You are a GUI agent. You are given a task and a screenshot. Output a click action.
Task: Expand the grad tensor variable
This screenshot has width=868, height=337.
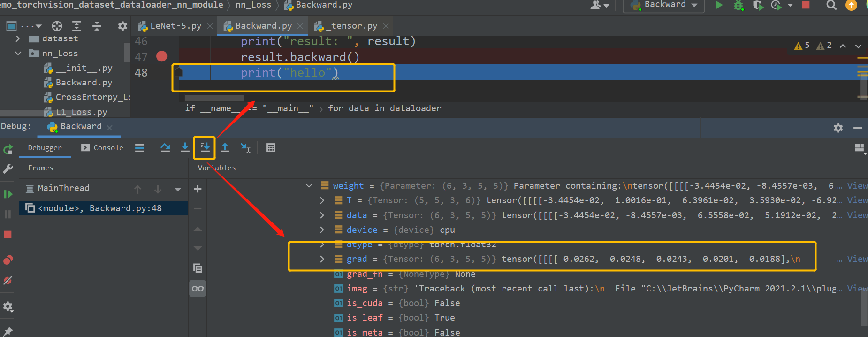322,259
